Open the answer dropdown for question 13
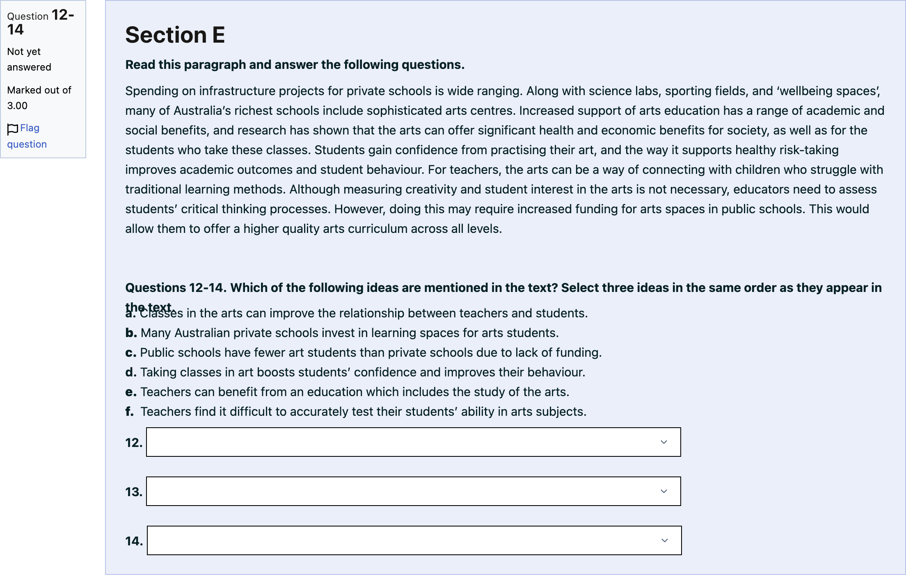This screenshot has height=588, width=906. coord(414,491)
